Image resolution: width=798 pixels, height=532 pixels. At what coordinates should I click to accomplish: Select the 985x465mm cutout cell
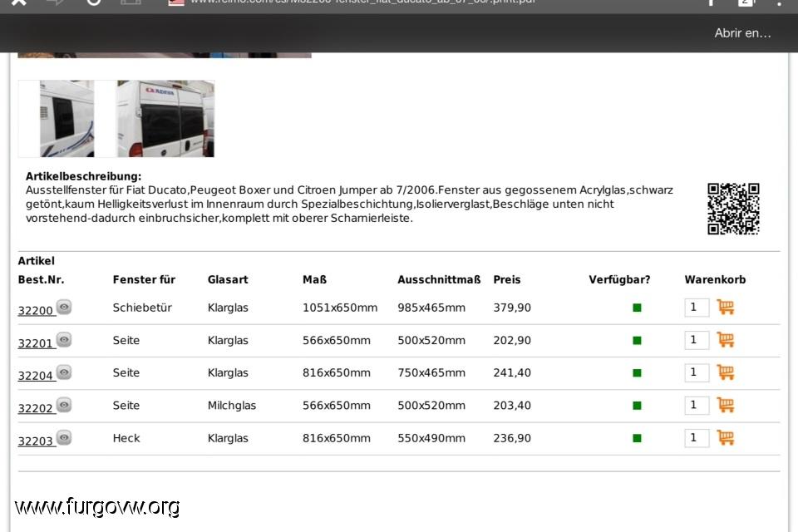coord(431,308)
